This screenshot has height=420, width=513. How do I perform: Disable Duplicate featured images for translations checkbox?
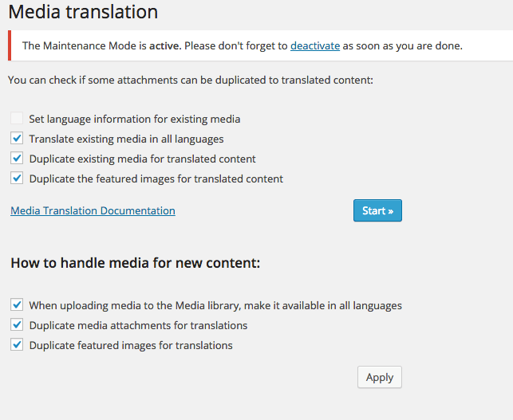click(x=17, y=344)
